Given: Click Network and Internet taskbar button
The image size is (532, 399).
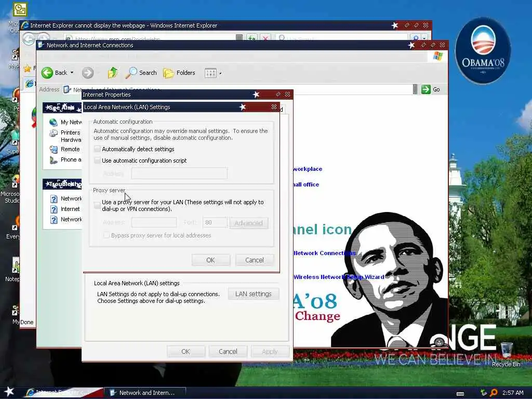Looking at the screenshot, I should (145, 393).
